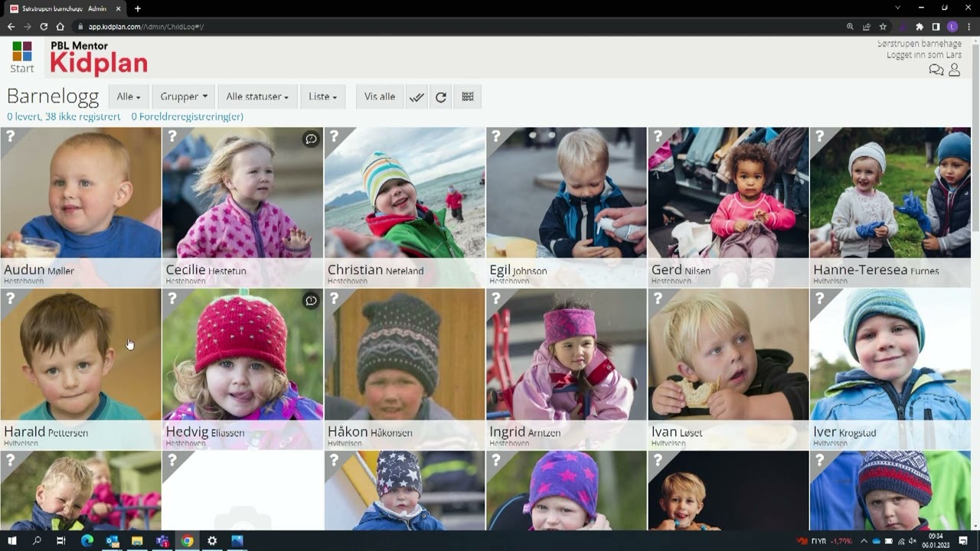Click question mark status on Ingrid's card
The width and height of the screenshot is (980, 551).
(496, 298)
